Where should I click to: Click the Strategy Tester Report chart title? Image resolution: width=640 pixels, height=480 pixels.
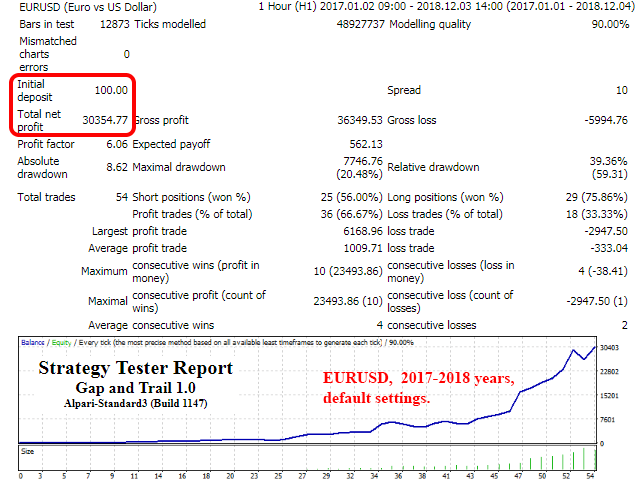[135, 368]
